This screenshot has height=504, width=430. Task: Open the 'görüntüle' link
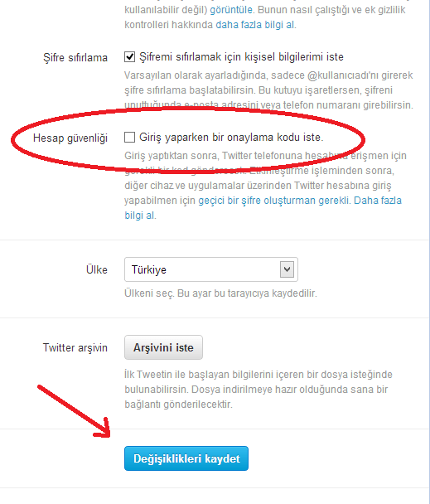point(231,10)
